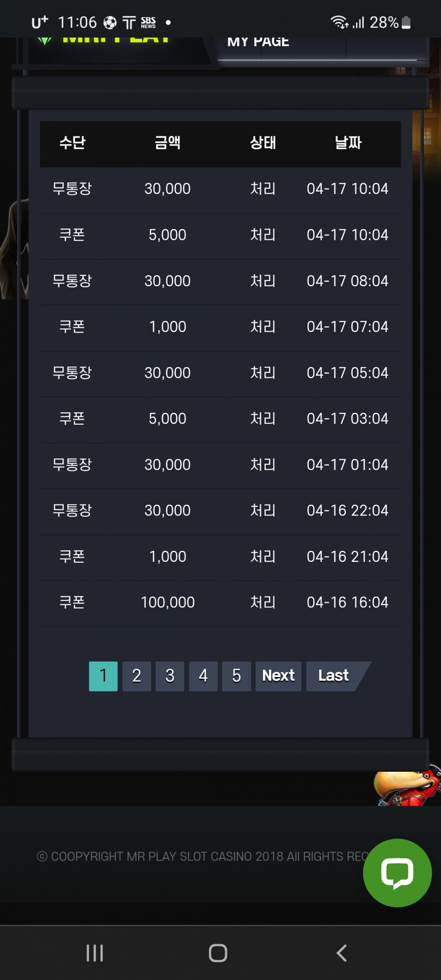Click the 날짜 column header
Image resolution: width=441 pixels, height=980 pixels.
point(348,142)
